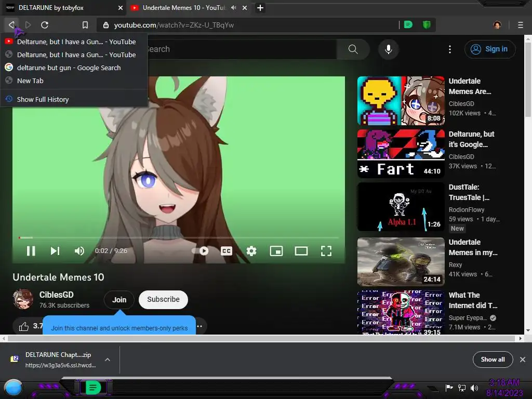
Task: Open YouTube settings three-dot menu
Action: [450, 49]
